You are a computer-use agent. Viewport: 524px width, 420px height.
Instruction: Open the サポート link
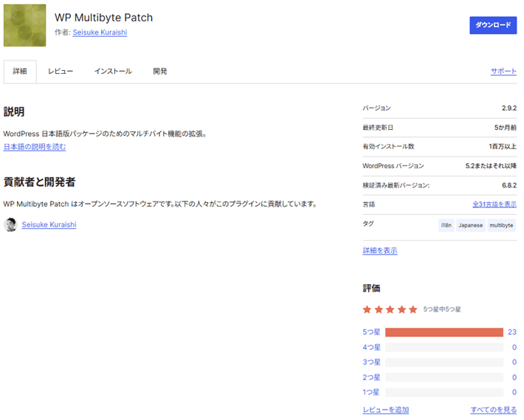[503, 71]
